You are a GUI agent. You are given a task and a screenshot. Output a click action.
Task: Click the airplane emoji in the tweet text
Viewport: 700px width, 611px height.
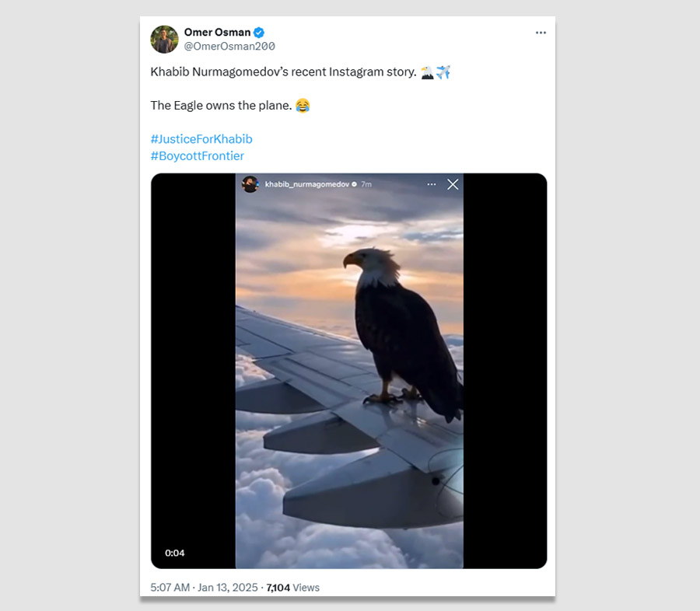pos(444,72)
